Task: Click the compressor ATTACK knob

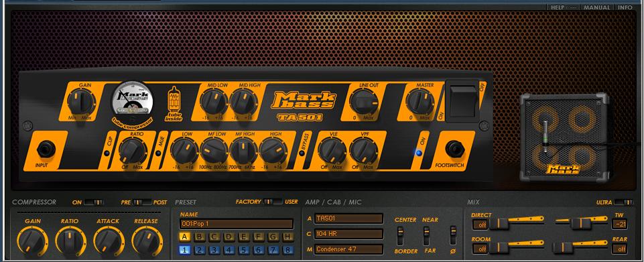Action: click(109, 241)
